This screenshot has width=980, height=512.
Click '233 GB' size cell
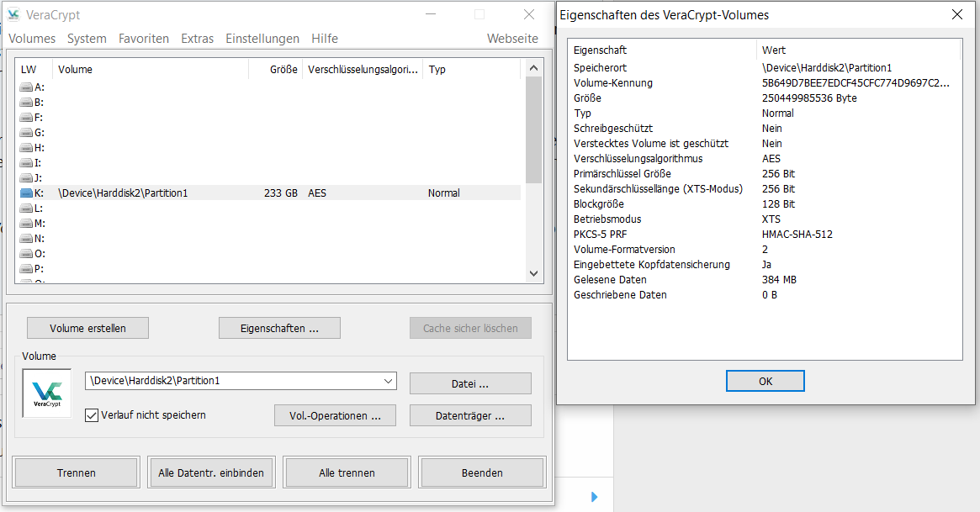[x=281, y=193]
